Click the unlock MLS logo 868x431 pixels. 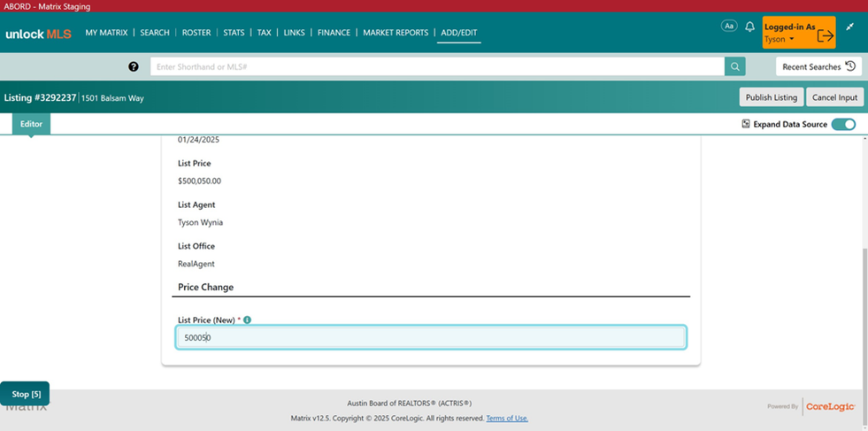[38, 34]
